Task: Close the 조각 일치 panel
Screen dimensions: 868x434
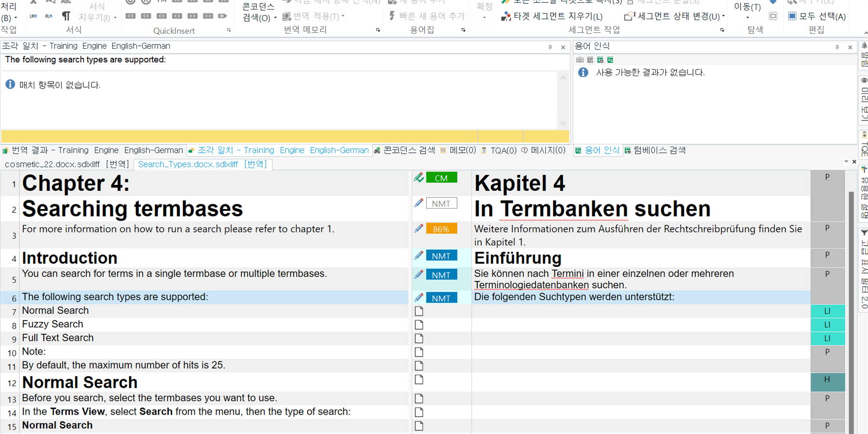Action: coord(563,47)
